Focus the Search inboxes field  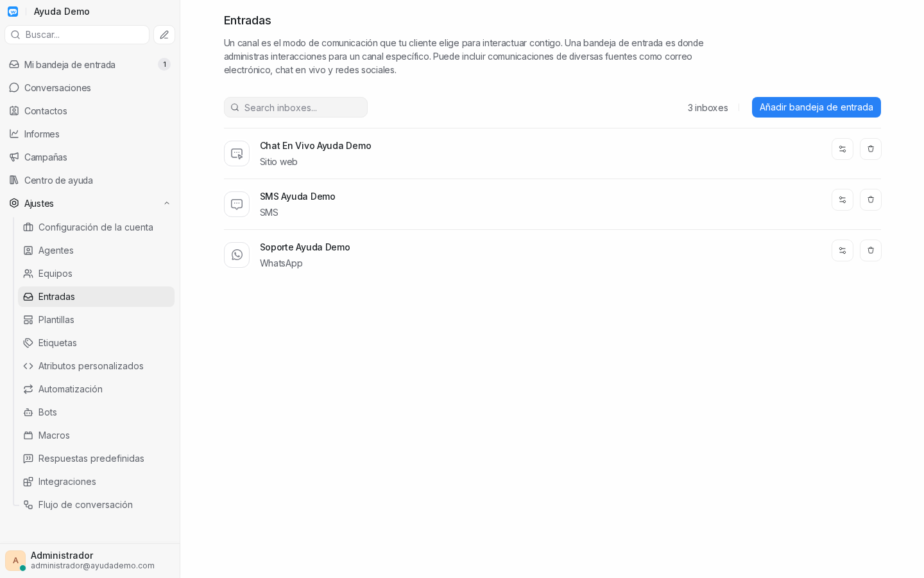pos(296,107)
